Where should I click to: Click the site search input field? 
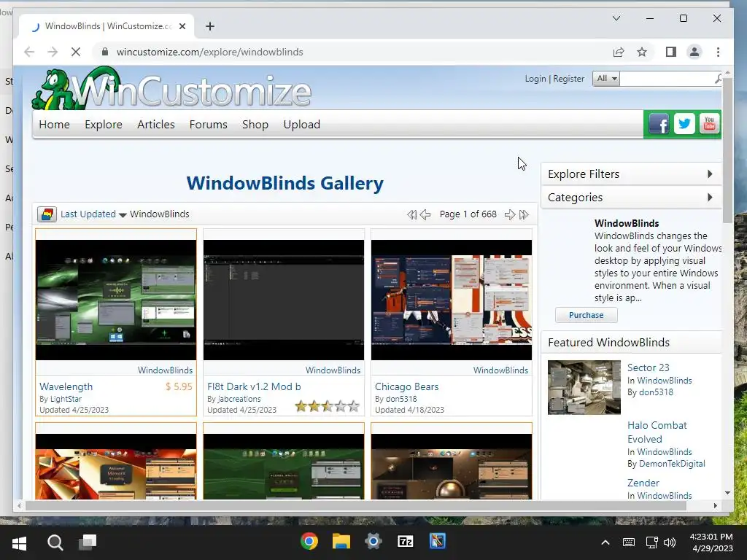[667, 79]
